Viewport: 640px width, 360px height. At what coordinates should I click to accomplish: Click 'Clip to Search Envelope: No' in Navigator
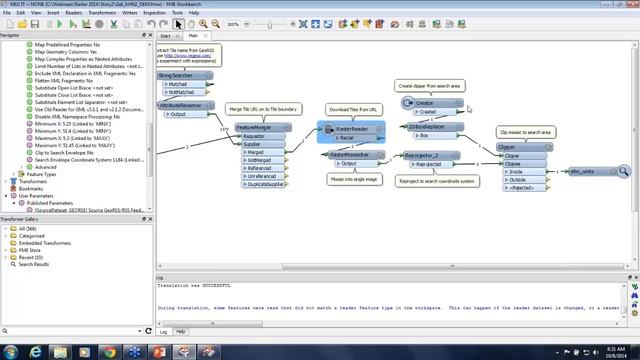64,153
